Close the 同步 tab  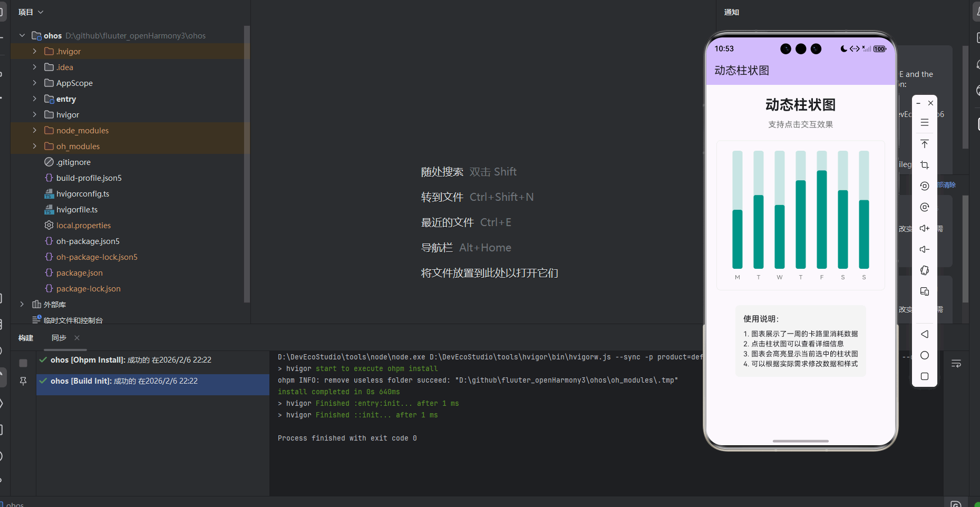tap(77, 338)
